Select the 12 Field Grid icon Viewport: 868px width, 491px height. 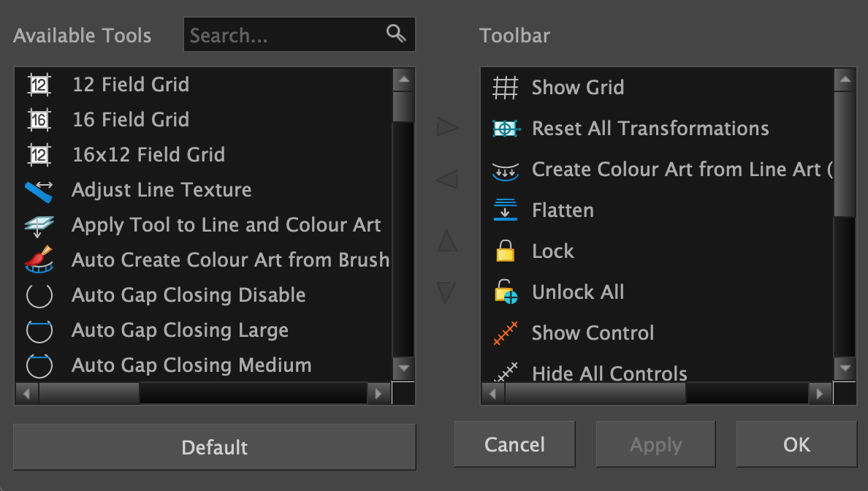pyautogui.click(x=39, y=85)
